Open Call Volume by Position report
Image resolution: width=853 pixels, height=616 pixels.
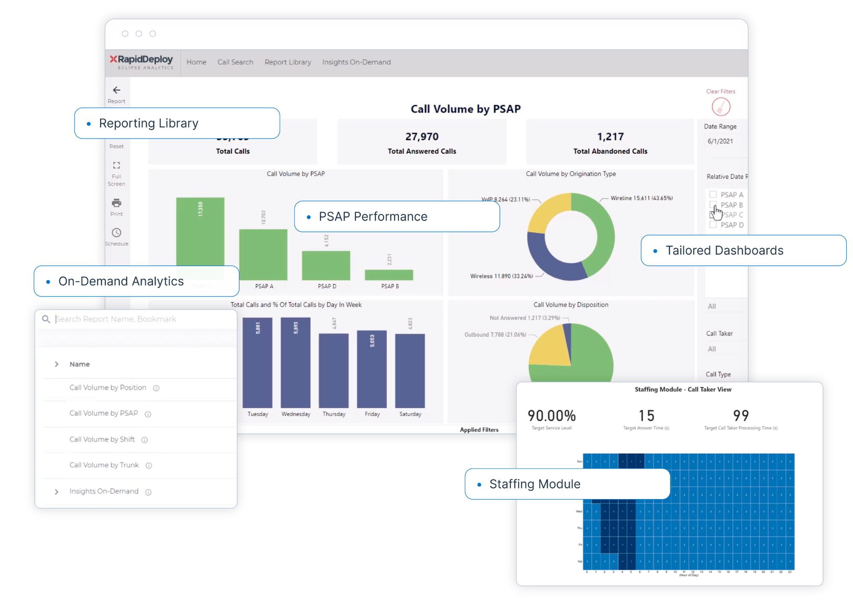coord(107,388)
